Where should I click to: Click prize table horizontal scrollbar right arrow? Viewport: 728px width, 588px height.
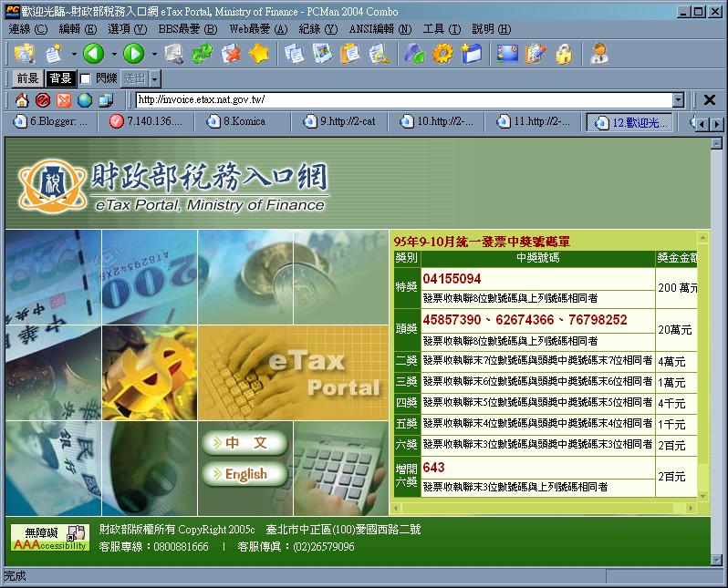tap(691, 508)
